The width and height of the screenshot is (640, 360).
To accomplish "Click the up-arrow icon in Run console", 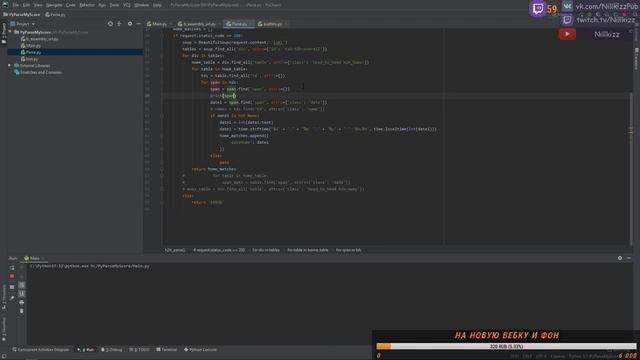I will (x=22, y=268).
